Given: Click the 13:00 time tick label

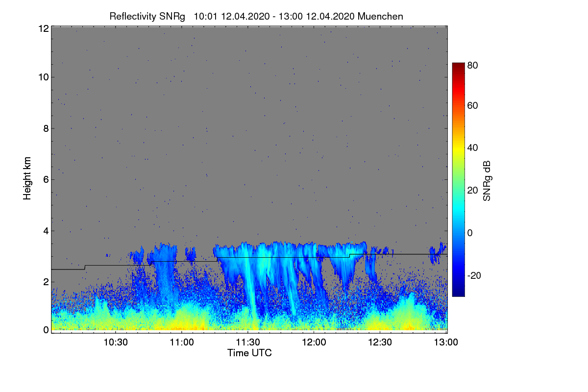Looking at the screenshot, I should (x=446, y=342).
